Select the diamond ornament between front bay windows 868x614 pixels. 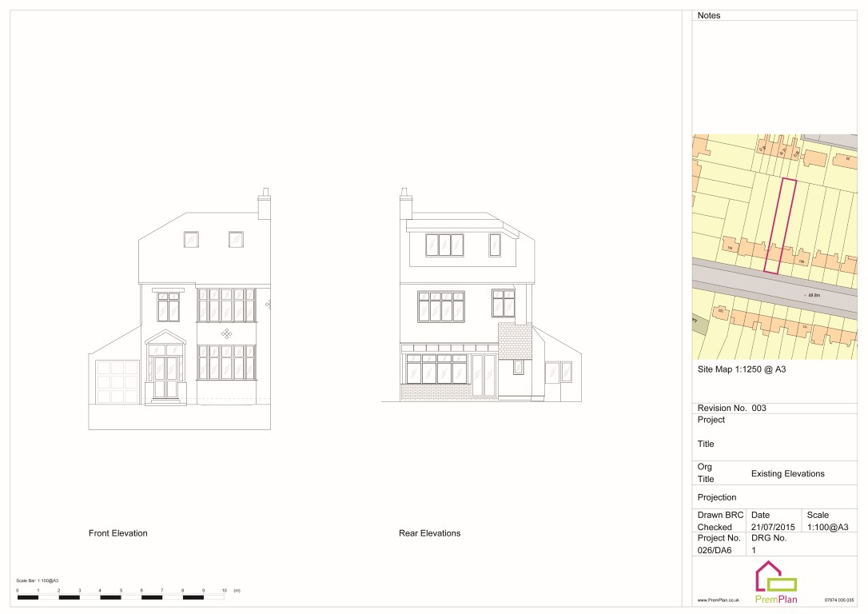[x=227, y=334]
